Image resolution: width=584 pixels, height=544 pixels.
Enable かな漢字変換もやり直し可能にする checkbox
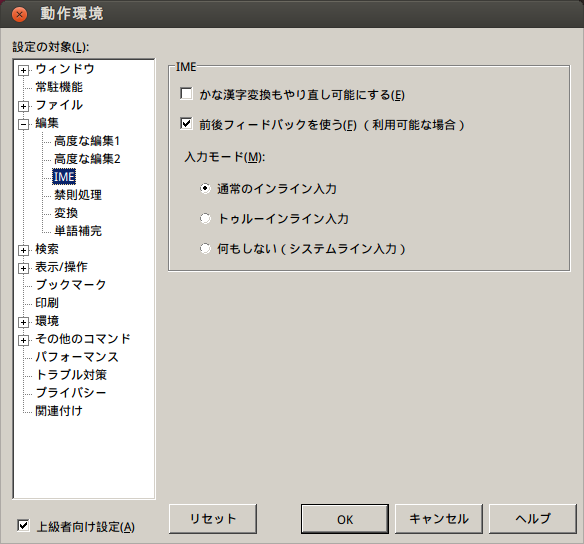coord(186,94)
